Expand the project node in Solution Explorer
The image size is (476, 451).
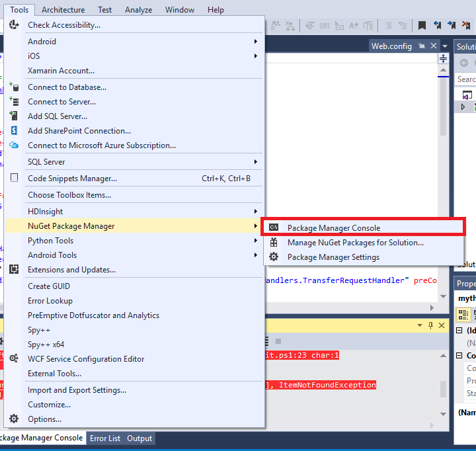point(463,106)
